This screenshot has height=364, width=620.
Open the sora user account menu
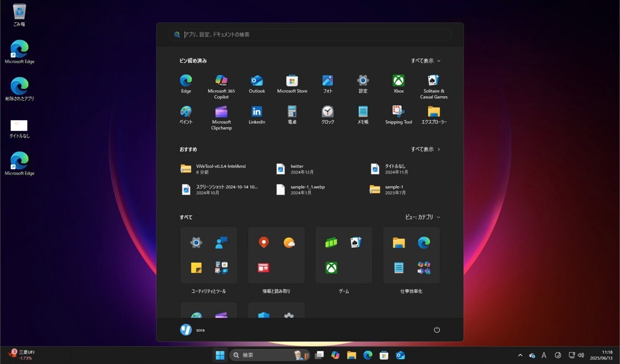click(192, 330)
